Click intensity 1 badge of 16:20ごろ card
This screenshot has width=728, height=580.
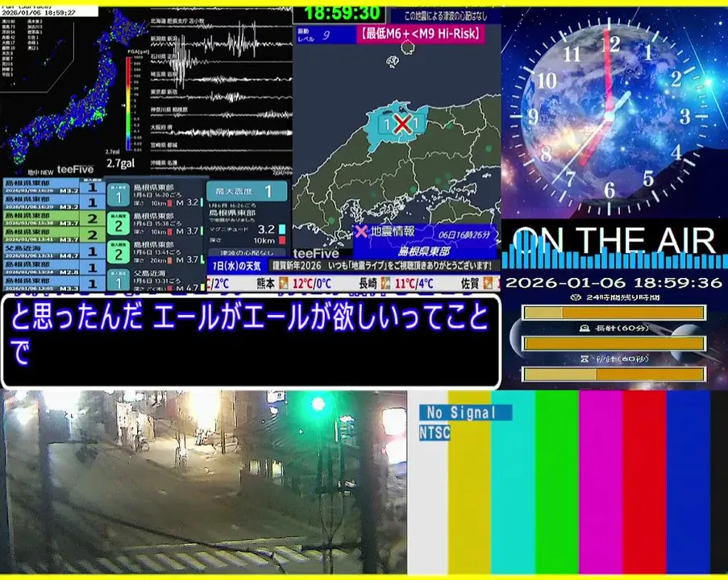pyautogui.click(x=119, y=195)
